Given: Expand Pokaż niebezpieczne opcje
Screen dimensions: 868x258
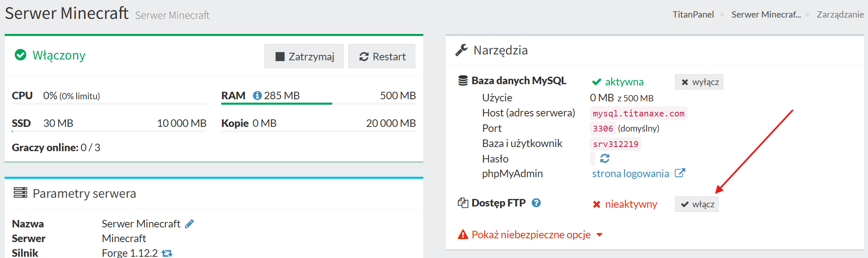Looking at the screenshot, I should [531, 235].
